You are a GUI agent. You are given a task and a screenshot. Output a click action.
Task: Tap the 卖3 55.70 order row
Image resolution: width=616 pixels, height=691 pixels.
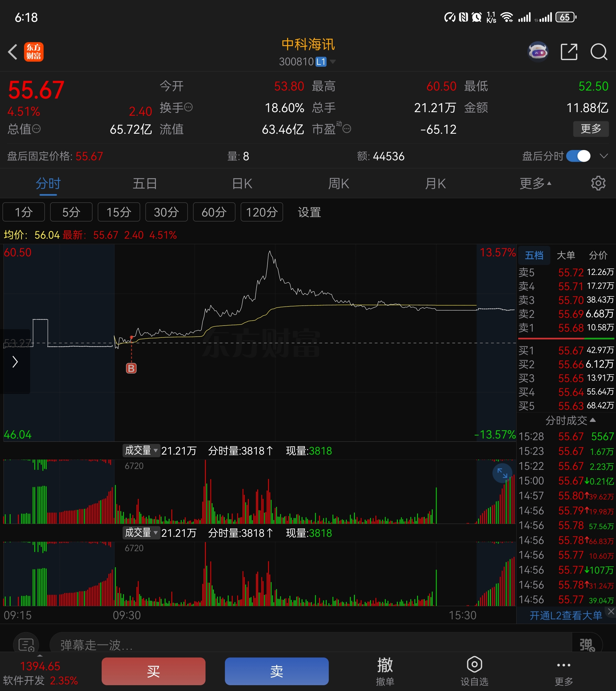(x=566, y=300)
